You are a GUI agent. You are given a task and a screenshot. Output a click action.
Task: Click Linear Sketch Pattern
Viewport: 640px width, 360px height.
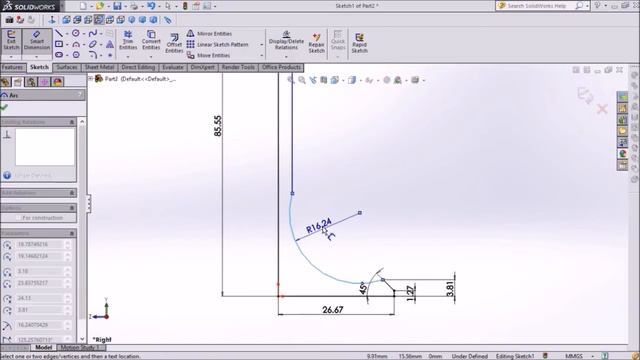click(217, 44)
